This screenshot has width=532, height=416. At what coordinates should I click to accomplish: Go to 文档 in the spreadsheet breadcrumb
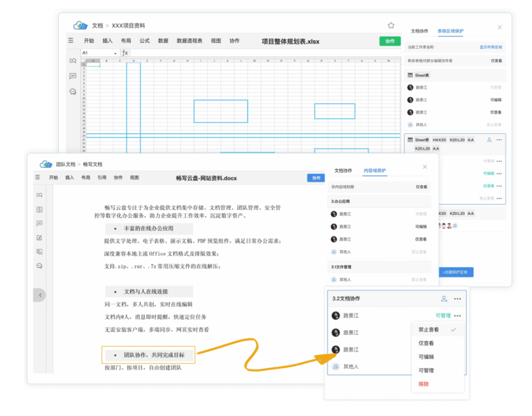coord(97,26)
